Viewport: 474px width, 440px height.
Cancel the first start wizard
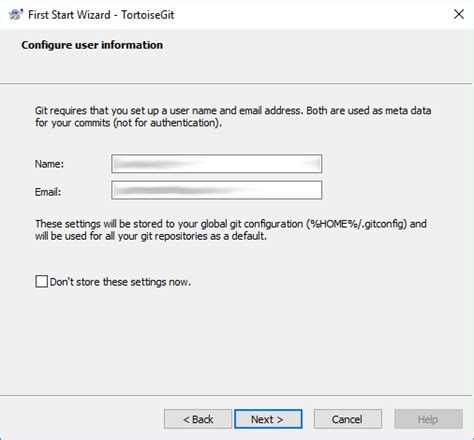pos(348,419)
